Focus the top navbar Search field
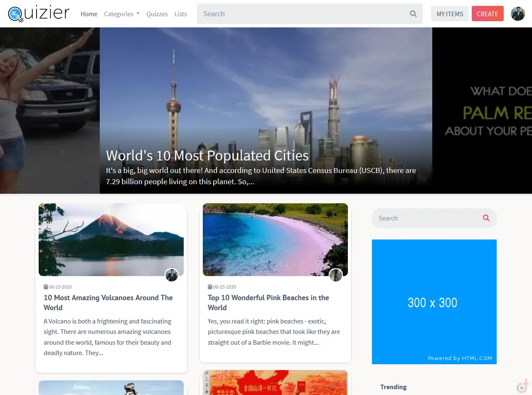Image resolution: width=532 pixels, height=395 pixels. (301, 14)
